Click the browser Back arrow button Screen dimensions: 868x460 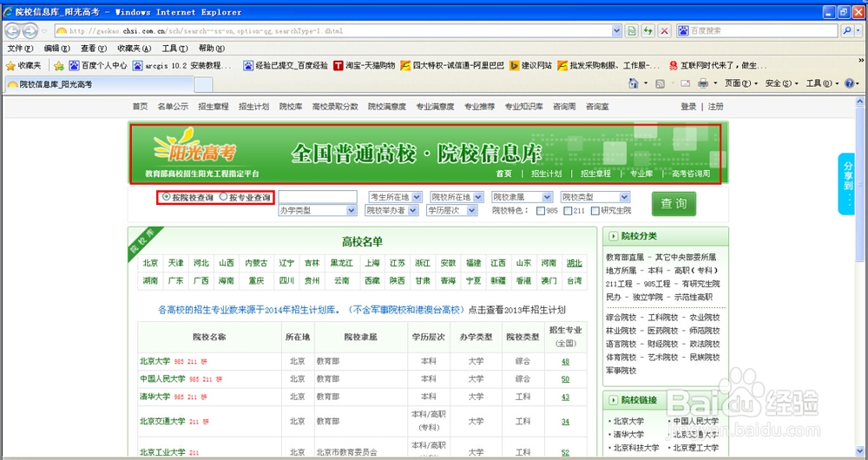tap(12, 31)
